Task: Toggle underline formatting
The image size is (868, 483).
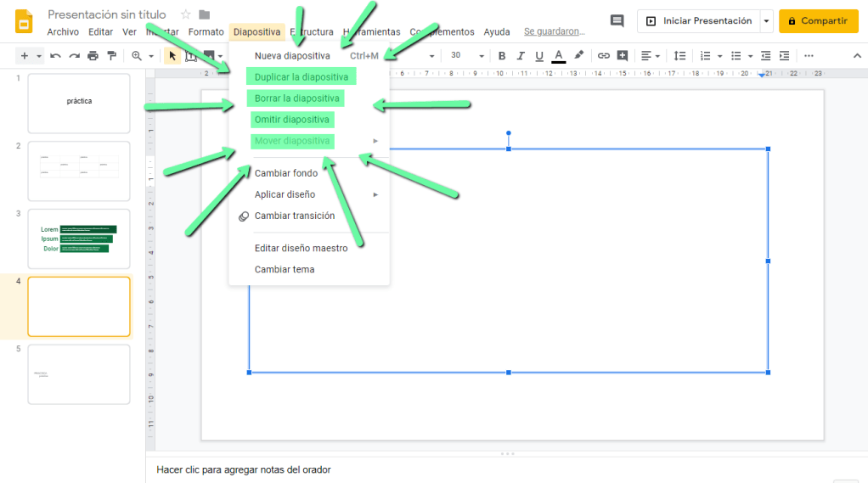Action: coord(538,56)
